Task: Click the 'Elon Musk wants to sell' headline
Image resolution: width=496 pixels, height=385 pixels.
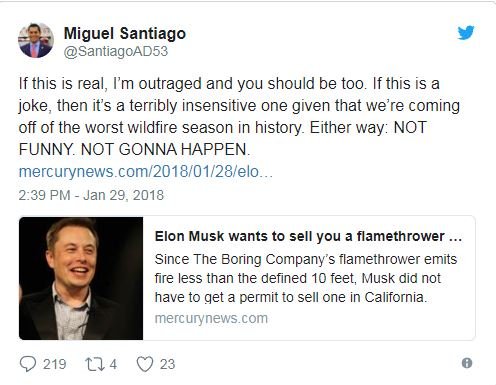Action: 308,236
